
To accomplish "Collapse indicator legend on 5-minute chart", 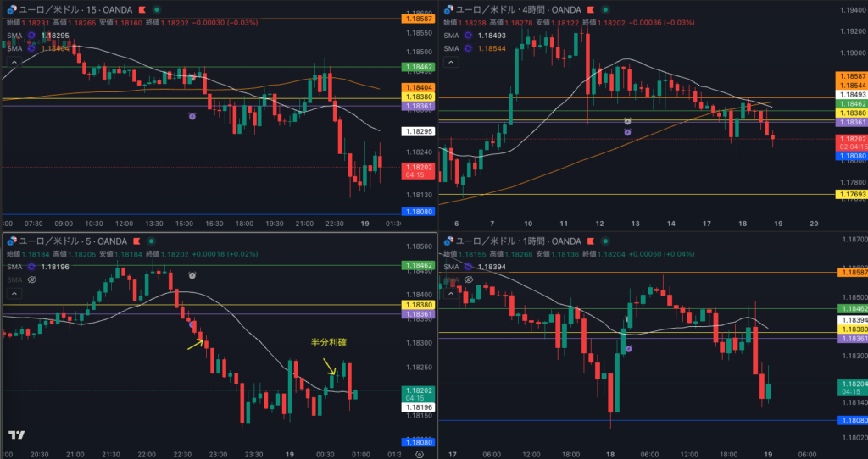I will [x=14, y=293].
